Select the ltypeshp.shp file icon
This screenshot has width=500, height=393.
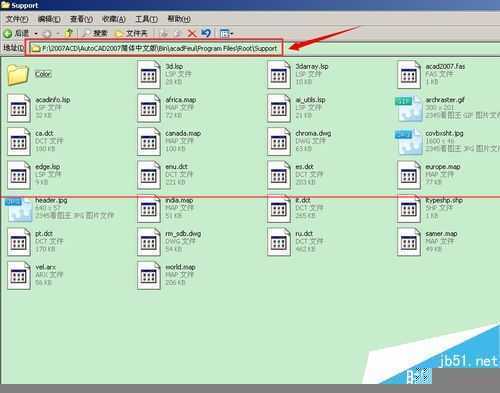click(409, 209)
